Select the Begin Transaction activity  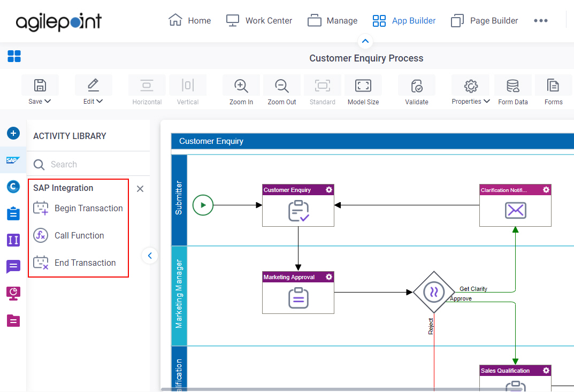(x=78, y=208)
